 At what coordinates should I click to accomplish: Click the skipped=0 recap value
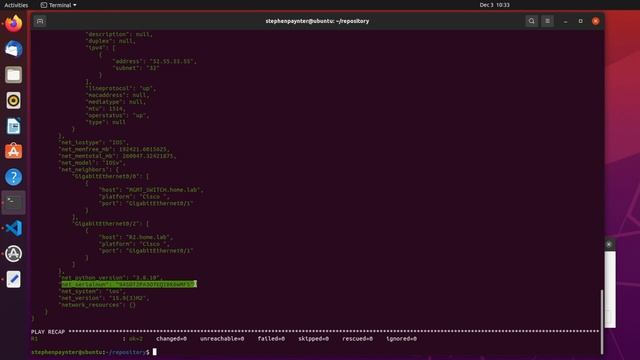(313, 339)
